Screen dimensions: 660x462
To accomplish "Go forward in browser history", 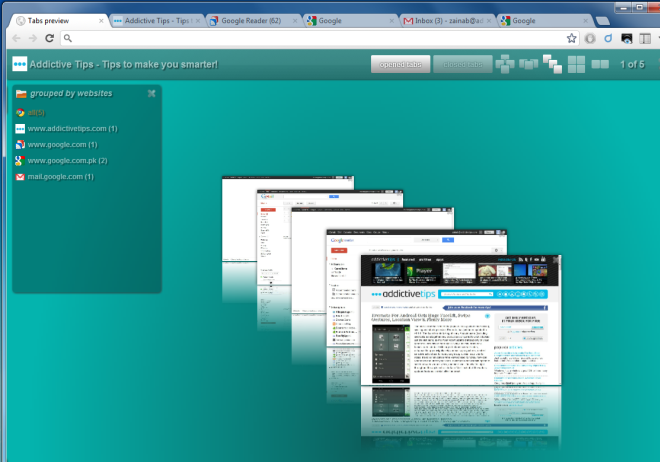I will click(33, 38).
